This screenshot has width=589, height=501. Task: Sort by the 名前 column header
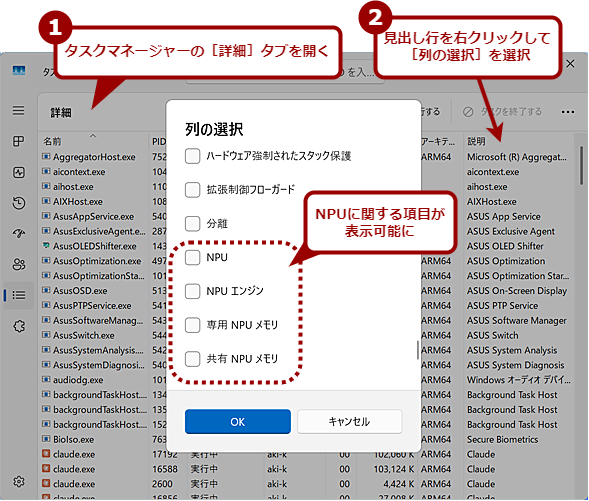pos(52,142)
